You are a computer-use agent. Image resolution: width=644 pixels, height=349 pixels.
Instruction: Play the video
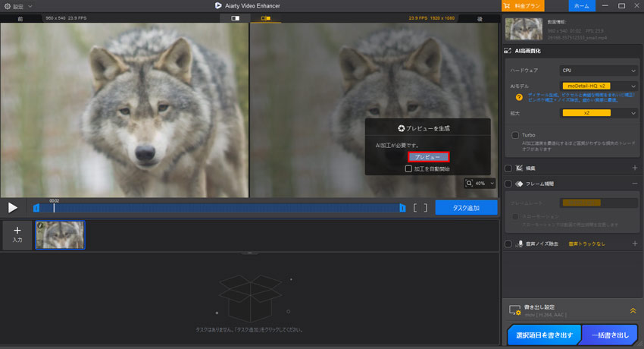click(13, 208)
